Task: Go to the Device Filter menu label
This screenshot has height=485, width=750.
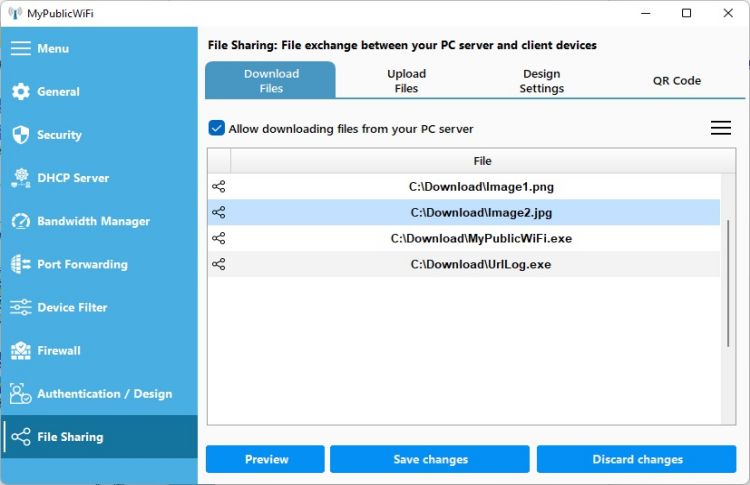Action: [x=72, y=307]
